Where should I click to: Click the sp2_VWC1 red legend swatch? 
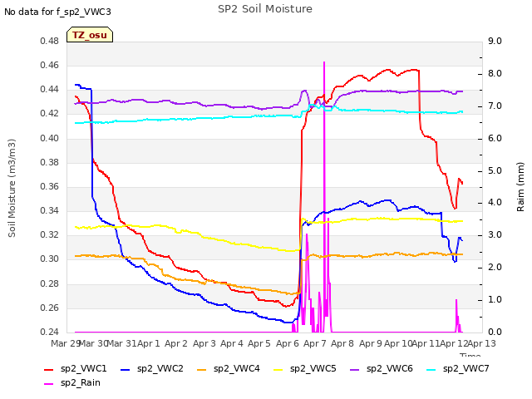(49, 369)
